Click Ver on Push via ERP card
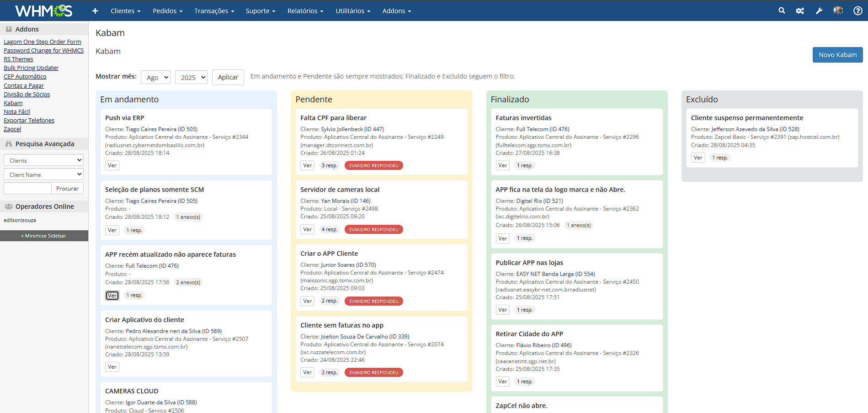Viewport: 868px width, 413px height. 112,165
